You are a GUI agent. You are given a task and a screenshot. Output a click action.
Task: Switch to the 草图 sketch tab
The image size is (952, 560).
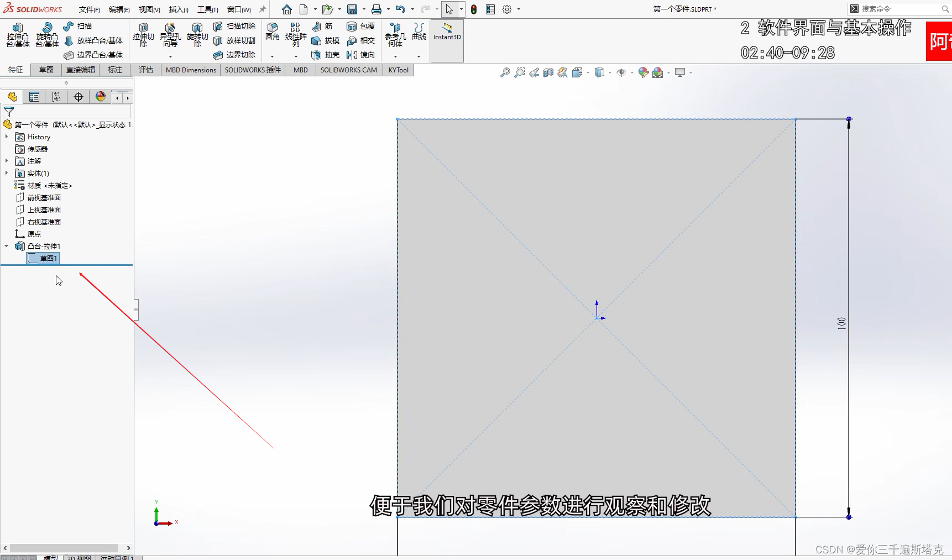pos(46,70)
